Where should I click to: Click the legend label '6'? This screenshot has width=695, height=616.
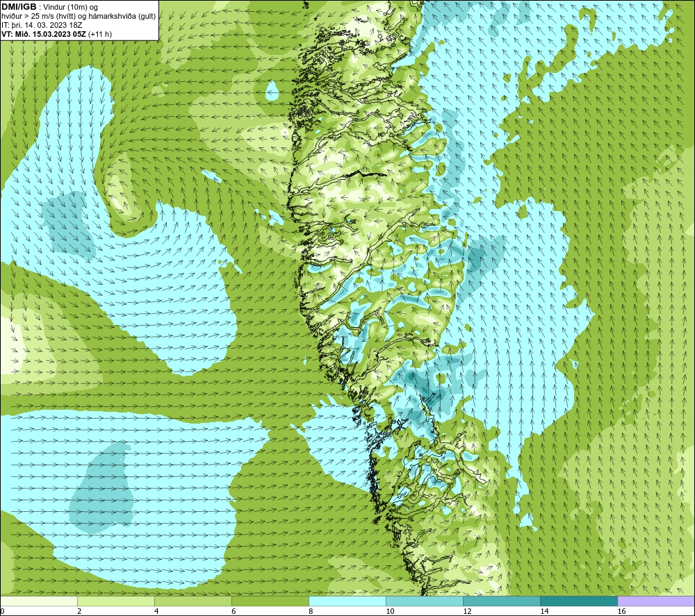pos(234,612)
